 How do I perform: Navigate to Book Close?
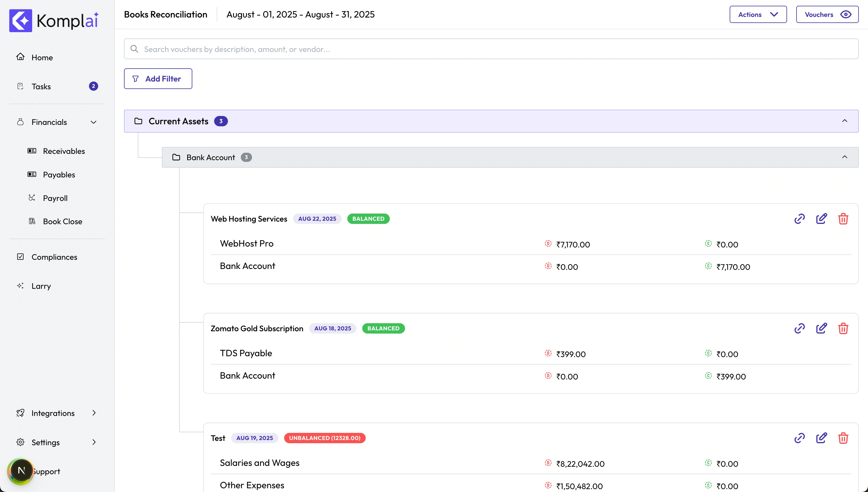tap(63, 221)
